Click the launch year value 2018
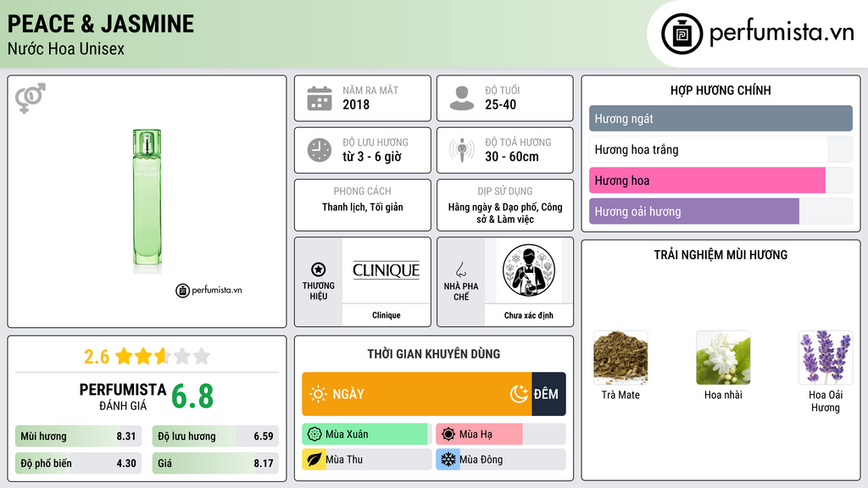The width and height of the screenshot is (868, 488). [356, 104]
